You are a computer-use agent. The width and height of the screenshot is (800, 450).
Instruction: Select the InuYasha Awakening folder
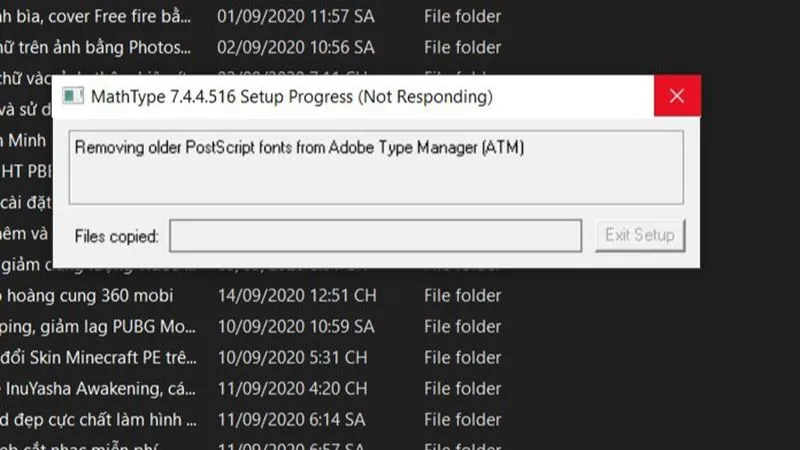95,388
